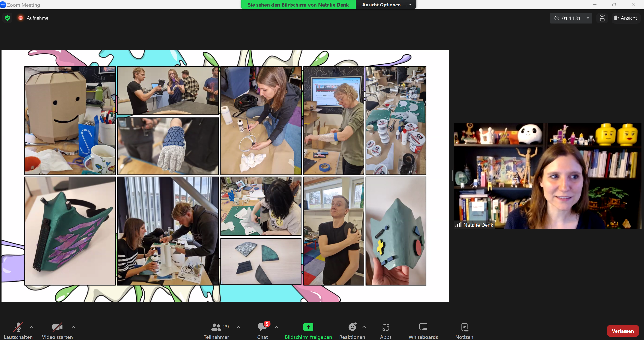
Task: Expand the video options arrow beside Video starten
Action: pyautogui.click(x=73, y=327)
